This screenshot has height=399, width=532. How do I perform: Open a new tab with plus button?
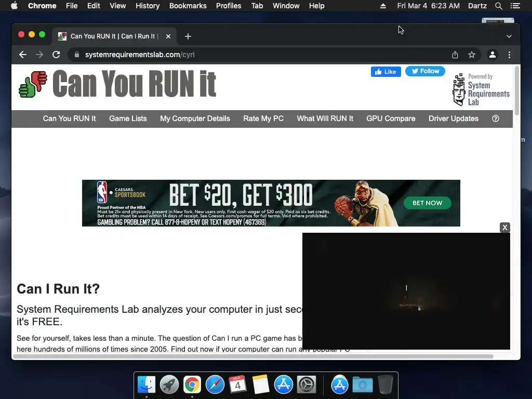188,36
